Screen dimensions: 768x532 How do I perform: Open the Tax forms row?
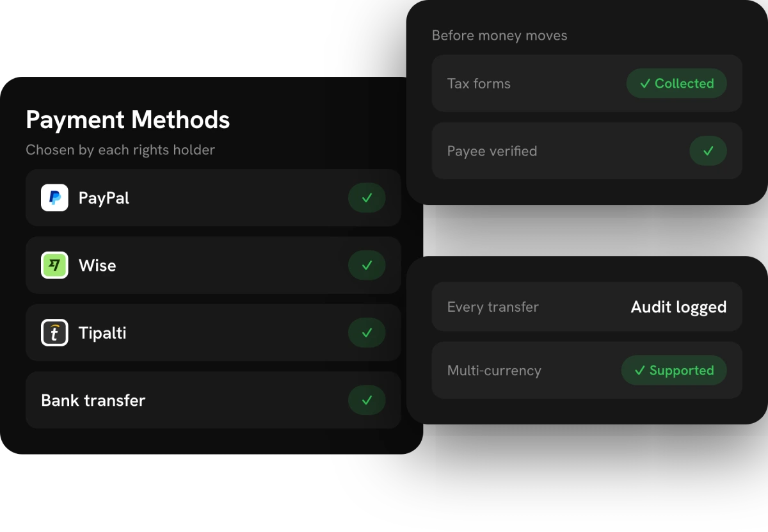[587, 83]
